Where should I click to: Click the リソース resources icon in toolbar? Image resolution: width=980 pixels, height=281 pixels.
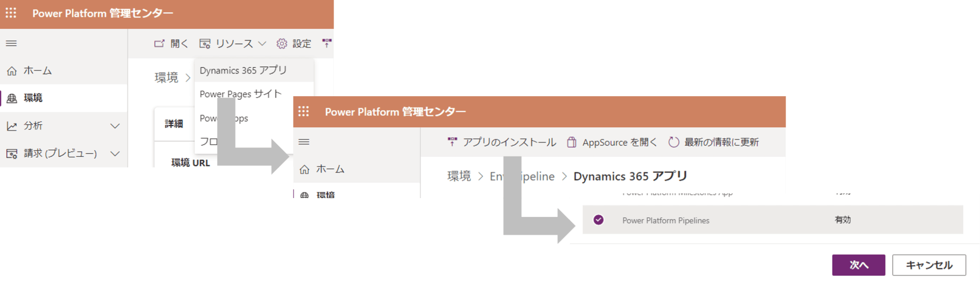[x=205, y=43]
